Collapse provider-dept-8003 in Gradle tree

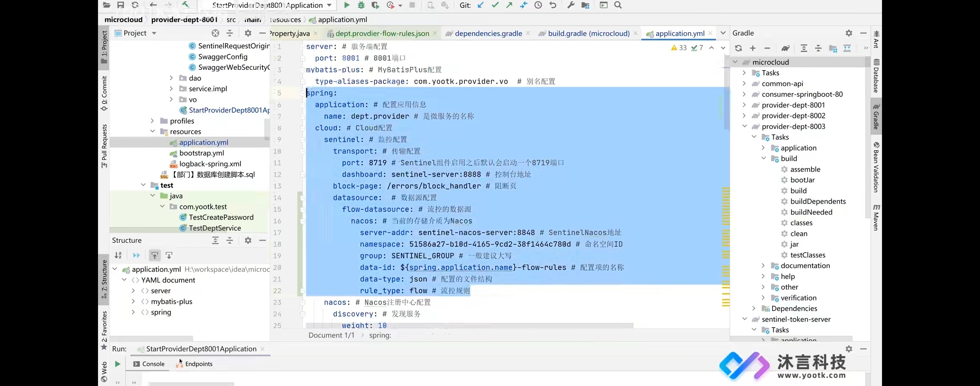pyautogui.click(x=744, y=126)
